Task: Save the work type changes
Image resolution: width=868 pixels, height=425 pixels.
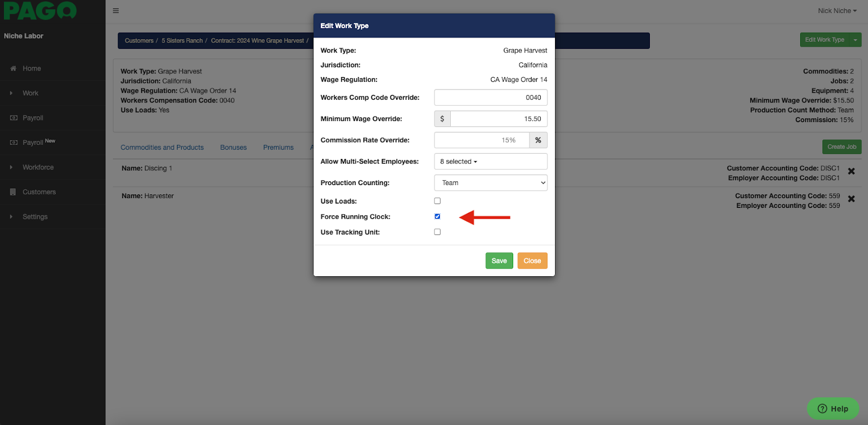Action: [499, 261]
